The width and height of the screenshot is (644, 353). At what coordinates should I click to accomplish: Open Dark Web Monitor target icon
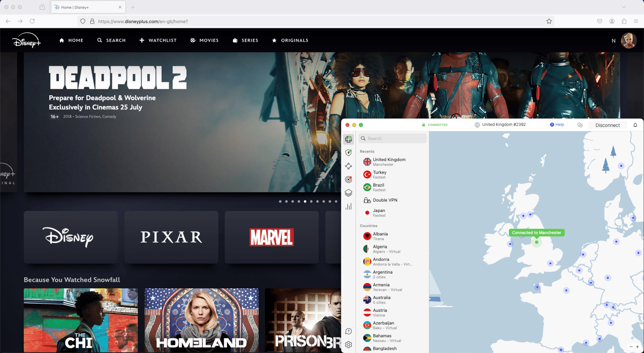pos(349,179)
